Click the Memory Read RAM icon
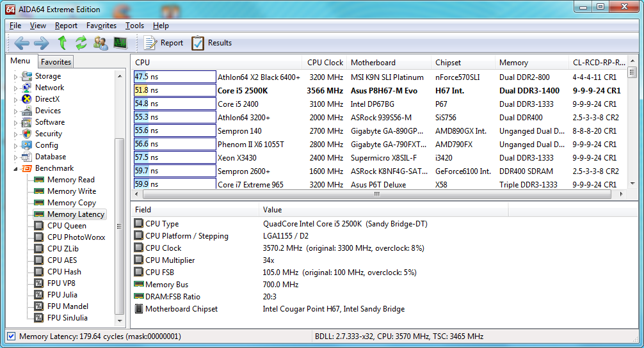 pyautogui.click(x=39, y=179)
